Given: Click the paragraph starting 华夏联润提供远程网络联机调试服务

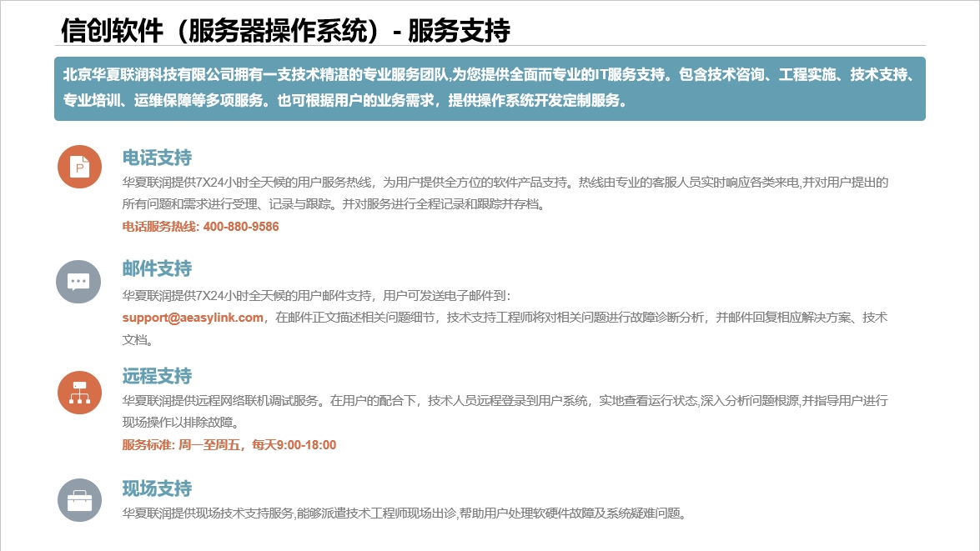Looking at the screenshot, I should 505,411.
